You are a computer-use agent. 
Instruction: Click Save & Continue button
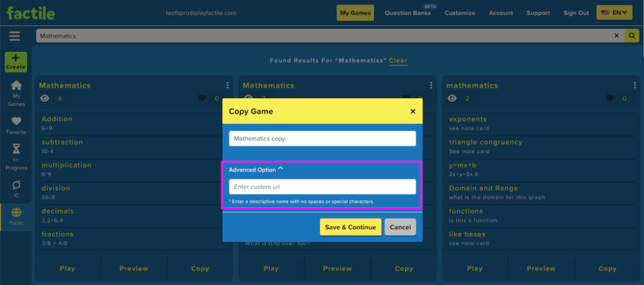(x=350, y=227)
